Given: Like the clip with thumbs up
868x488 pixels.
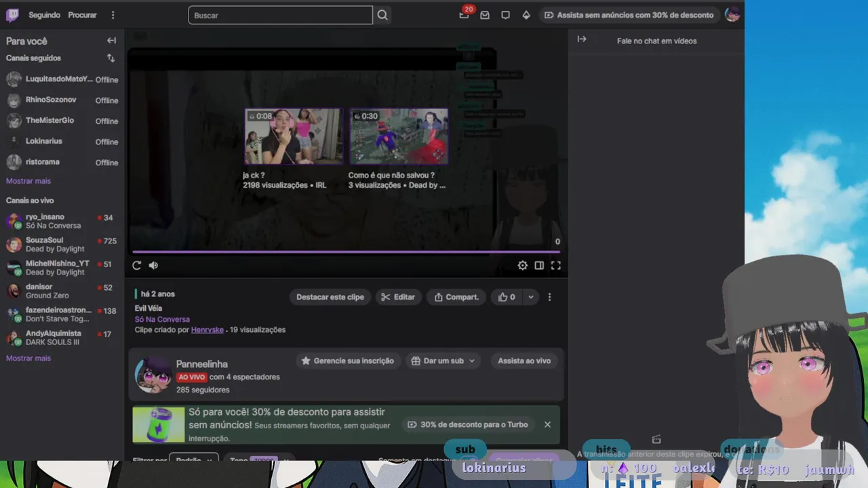Looking at the screenshot, I should click(507, 297).
